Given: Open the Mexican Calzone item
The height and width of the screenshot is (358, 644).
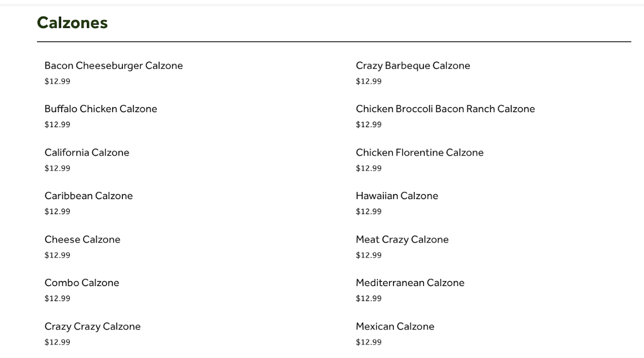Looking at the screenshot, I should [396, 326].
